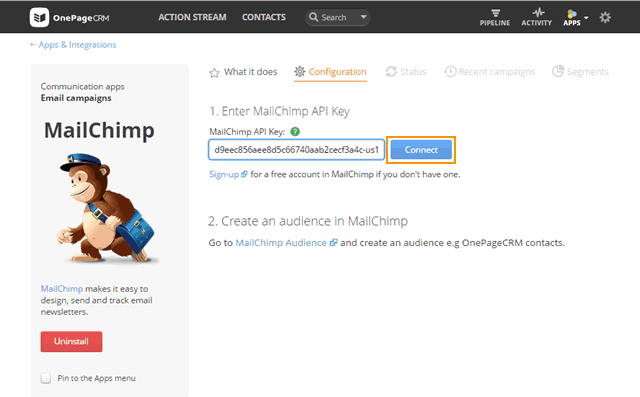The height and width of the screenshot is (397, 640).
Task: Go to Action Stream
Action: tap(192, 17)
